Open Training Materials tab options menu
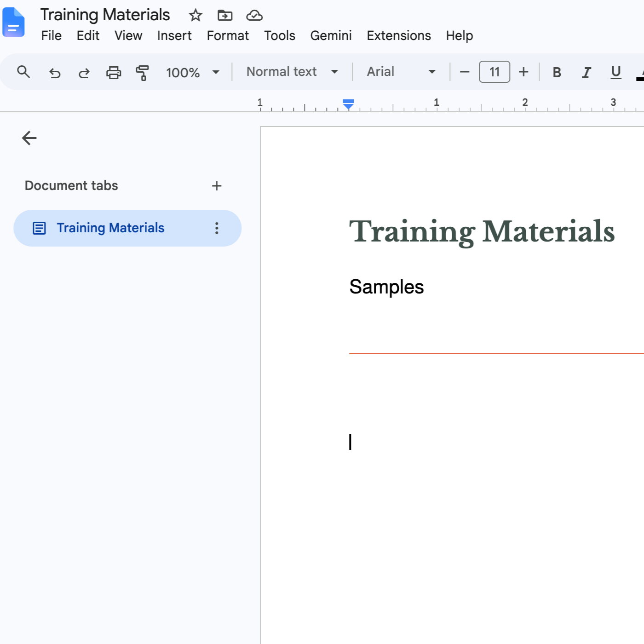644x644 pixels. tap(217, 228)
